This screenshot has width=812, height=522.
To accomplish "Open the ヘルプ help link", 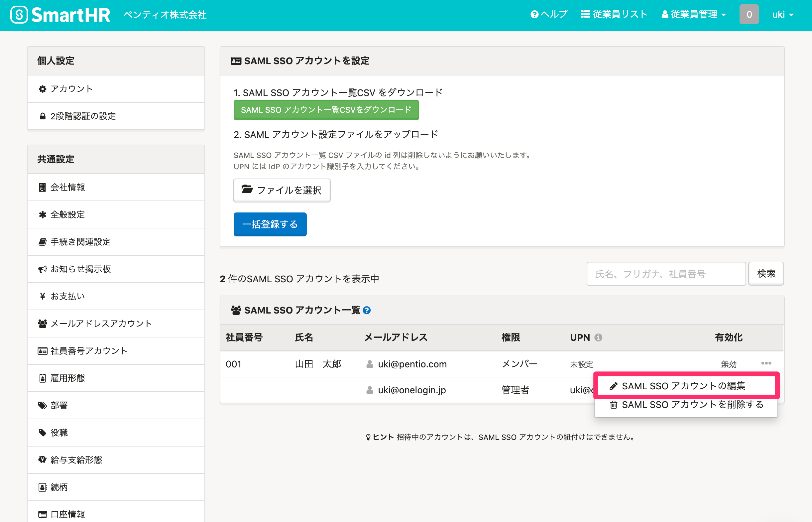I will coord(549,14).
